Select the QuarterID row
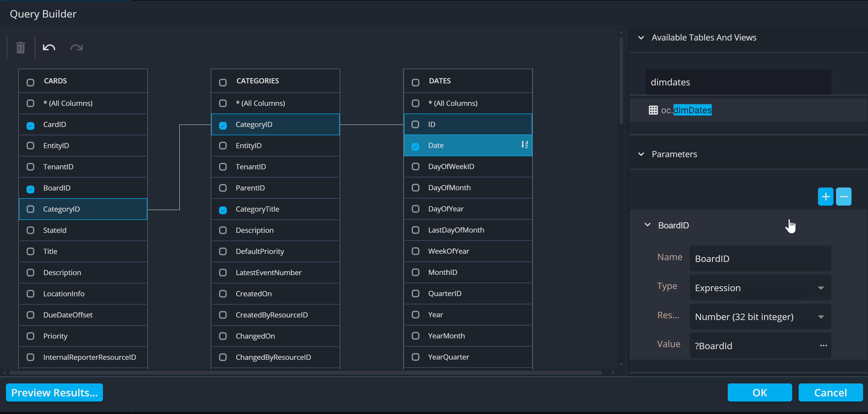This screenshot has width=868, height=414. click(x=468, y=293)
